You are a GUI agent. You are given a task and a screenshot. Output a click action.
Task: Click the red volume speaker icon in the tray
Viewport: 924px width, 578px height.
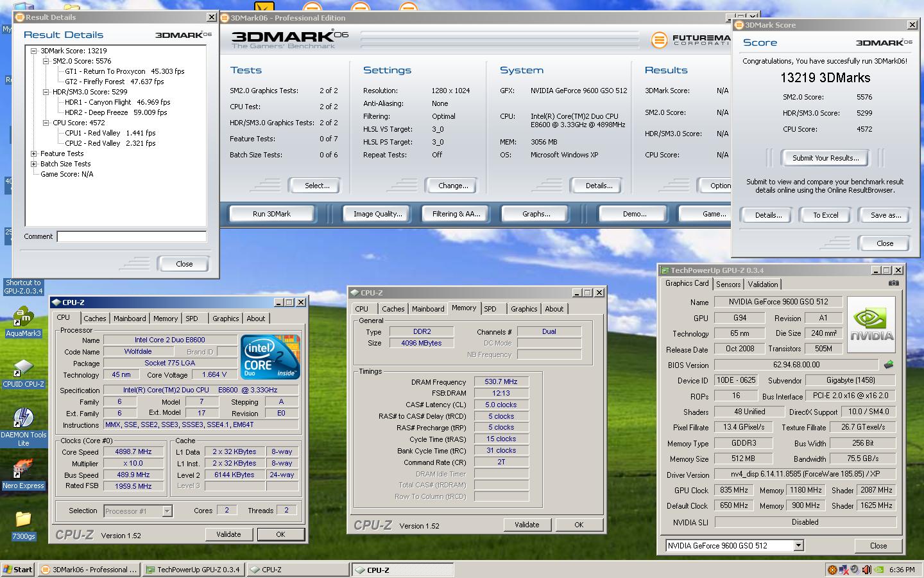[866, 570]
